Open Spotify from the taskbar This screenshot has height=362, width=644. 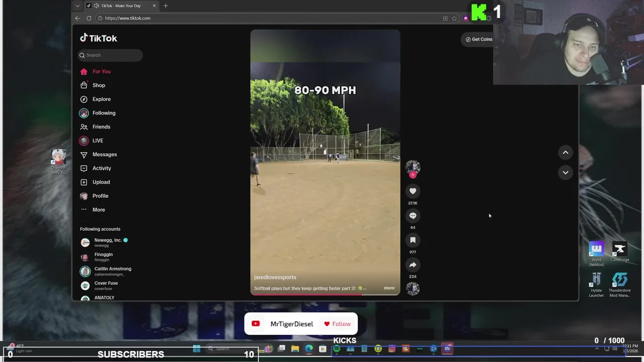point(337,349)
